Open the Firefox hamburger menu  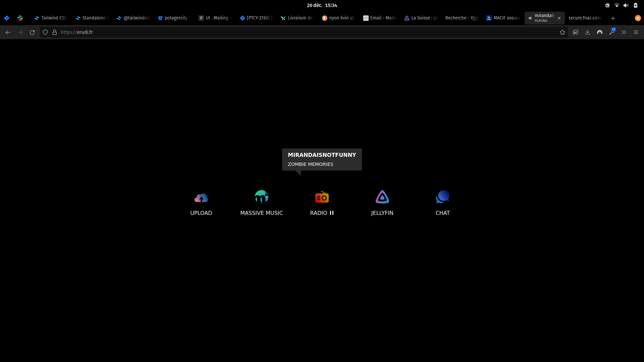(636, 32)
